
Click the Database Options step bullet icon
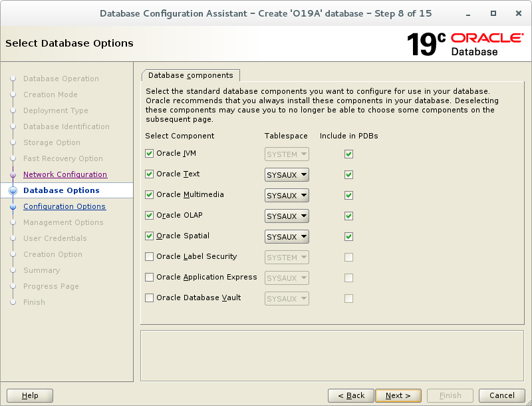[x=13, y=190]
